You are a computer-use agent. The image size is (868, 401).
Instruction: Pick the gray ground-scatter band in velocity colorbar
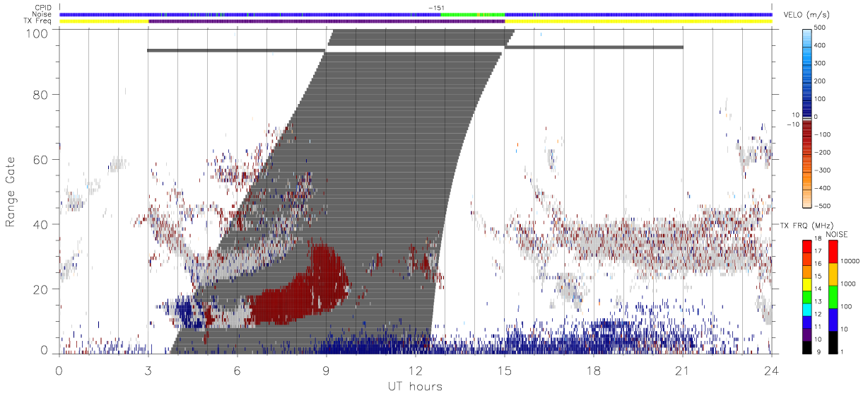point(807,120)
